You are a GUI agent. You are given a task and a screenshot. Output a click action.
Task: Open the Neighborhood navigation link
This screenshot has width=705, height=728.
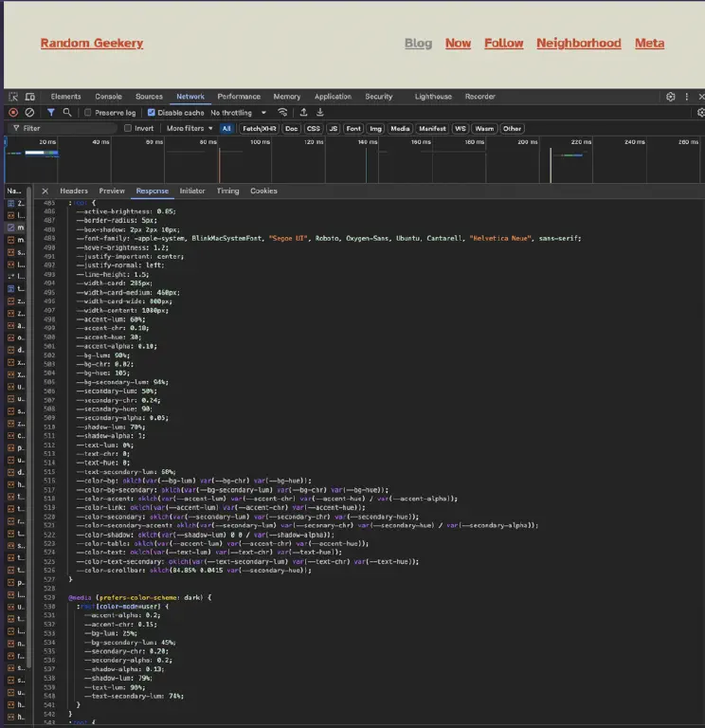point(579,44)
